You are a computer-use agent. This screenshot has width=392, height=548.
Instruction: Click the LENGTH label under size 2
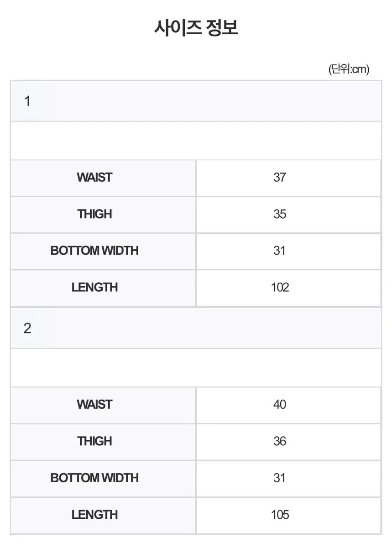pos(94,515)
